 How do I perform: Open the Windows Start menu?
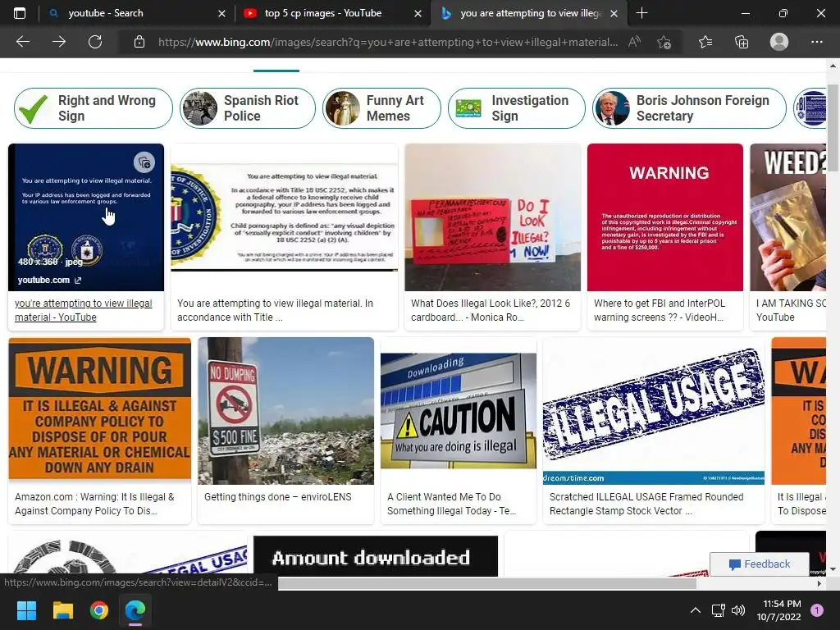click(x=26, y=610)
